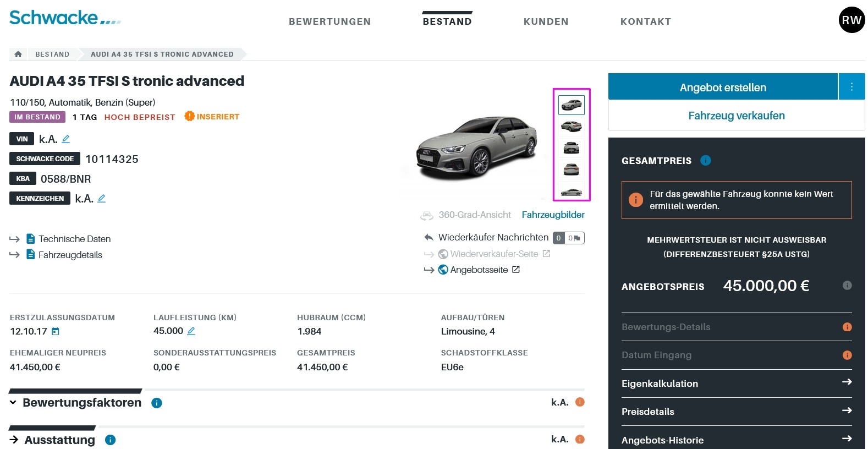The image size is (868, 449).
Task: Click KBA value 0588/BNR
Action: click(x=66, y=179)
